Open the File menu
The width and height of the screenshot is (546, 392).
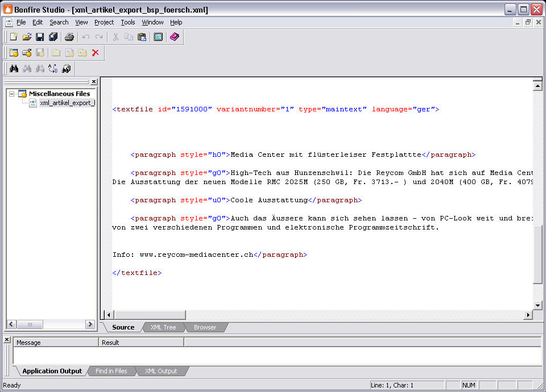pos(21,22)
